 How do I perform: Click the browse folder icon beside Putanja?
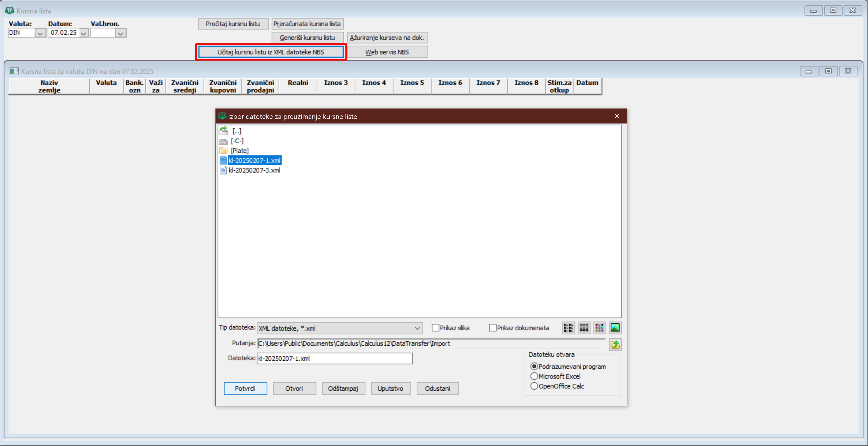point(615,345)
